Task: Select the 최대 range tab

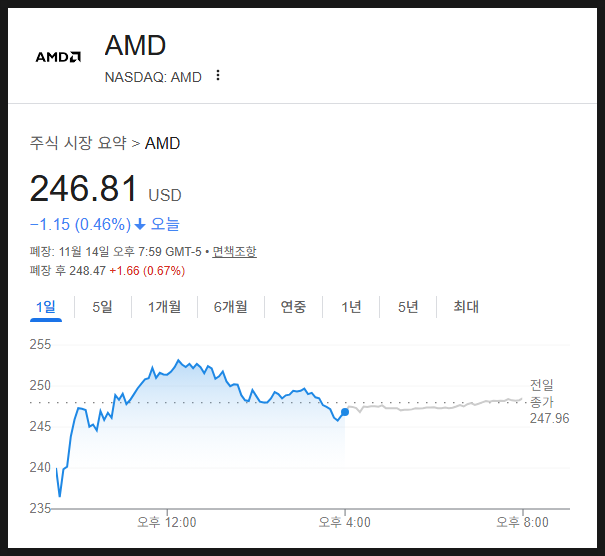Action: (466, 307)
